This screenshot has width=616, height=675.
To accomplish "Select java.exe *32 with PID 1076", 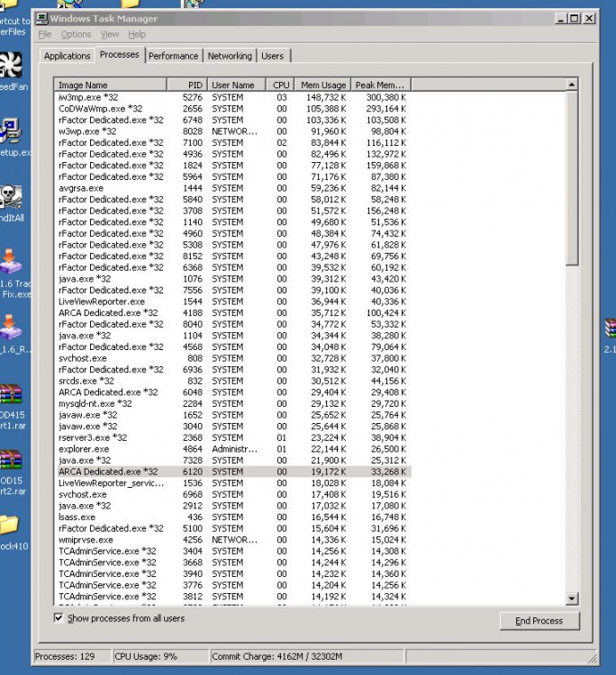I will (233, 278).
